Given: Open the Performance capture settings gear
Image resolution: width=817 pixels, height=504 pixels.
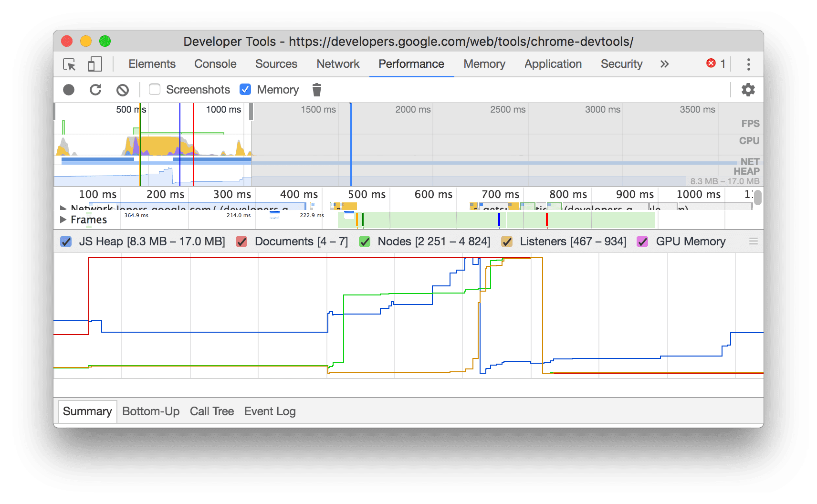Looking at the screenshot, I should tap(747, 89).
